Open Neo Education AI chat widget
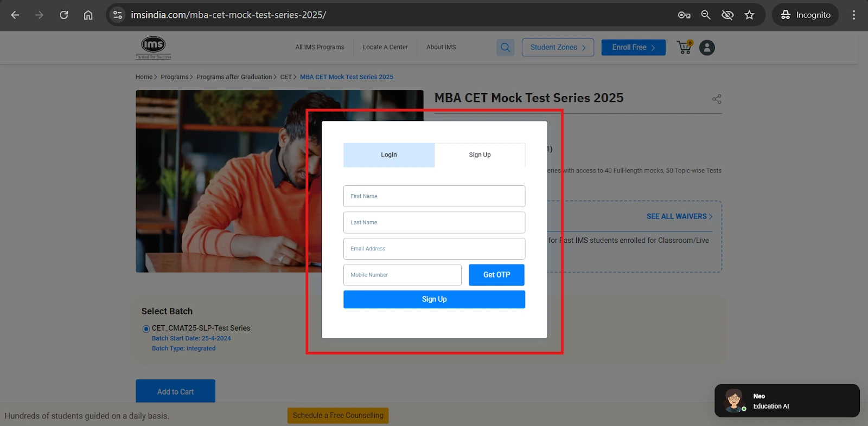 pos(787,401)
